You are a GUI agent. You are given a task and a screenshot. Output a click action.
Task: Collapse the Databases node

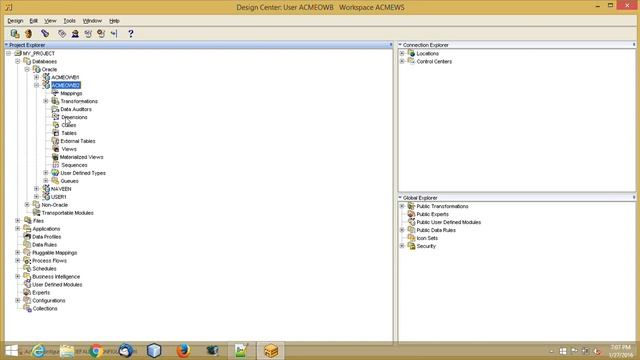[x=18, y=61]
